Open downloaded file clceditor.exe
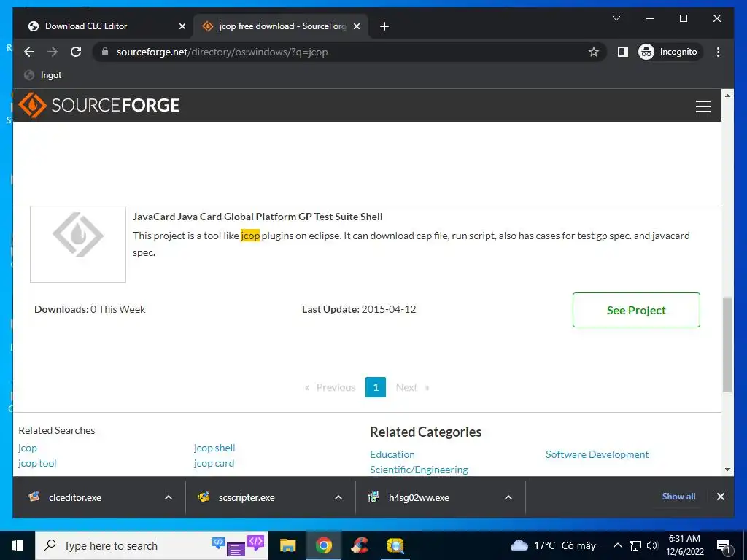747x560 pixels. click(75, 497)
